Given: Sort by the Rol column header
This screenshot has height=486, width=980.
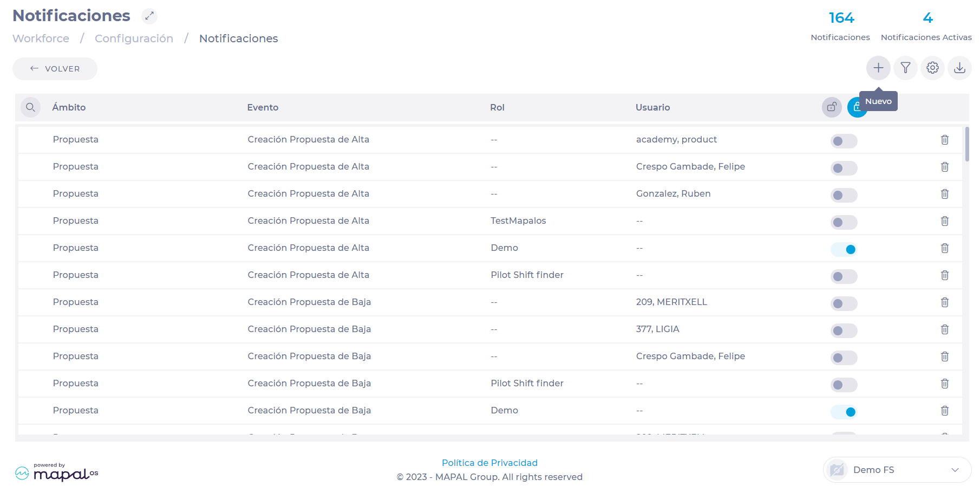Looking at the screenshot, I should click(x=497, y=107).
